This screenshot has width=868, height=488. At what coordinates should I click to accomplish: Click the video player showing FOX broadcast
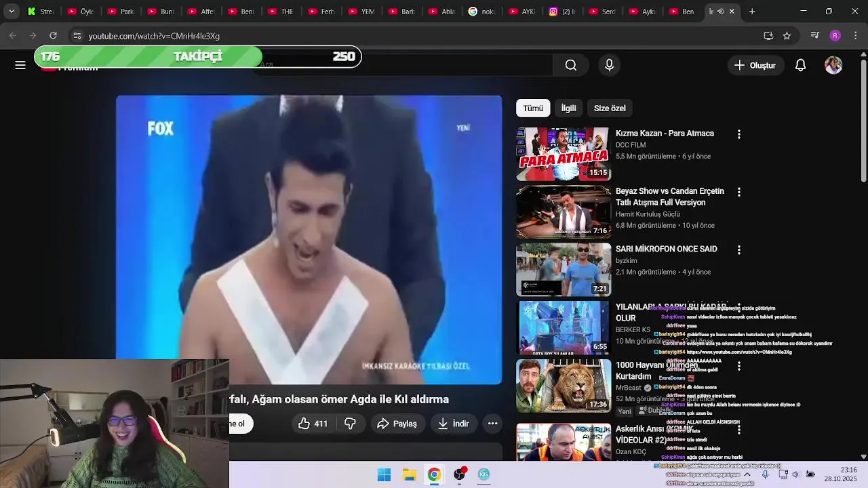[x=309, y=240]
